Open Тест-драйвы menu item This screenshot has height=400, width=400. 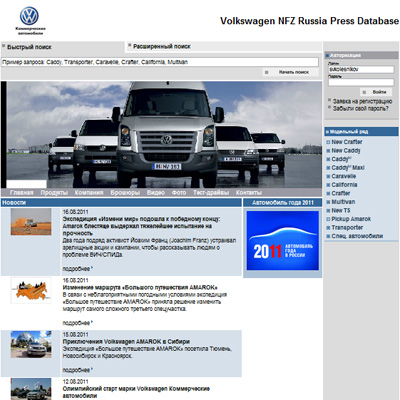point(211,193)
